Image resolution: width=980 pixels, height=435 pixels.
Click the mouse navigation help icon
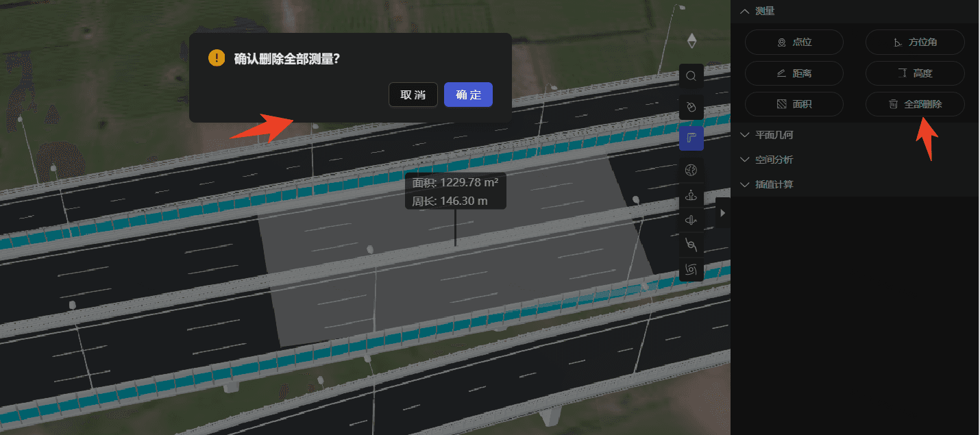tap(691, 107)
